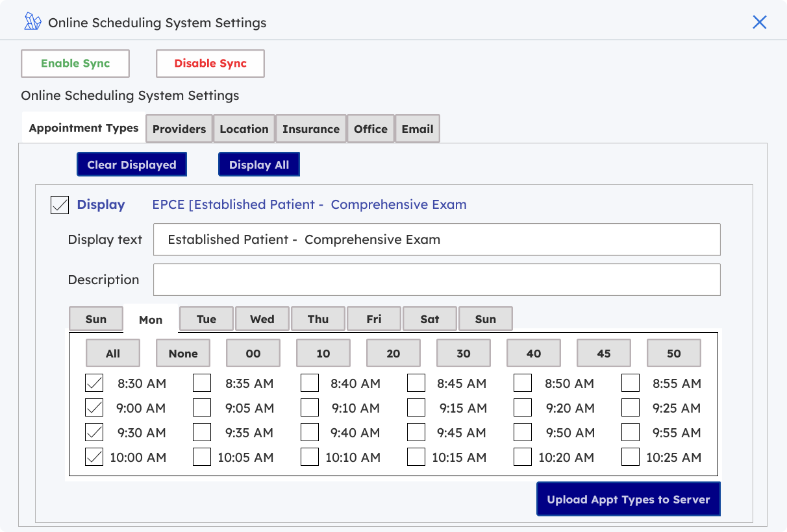Check the 8:45 AM time slot
787x532 pixels.
pos(416,383)
